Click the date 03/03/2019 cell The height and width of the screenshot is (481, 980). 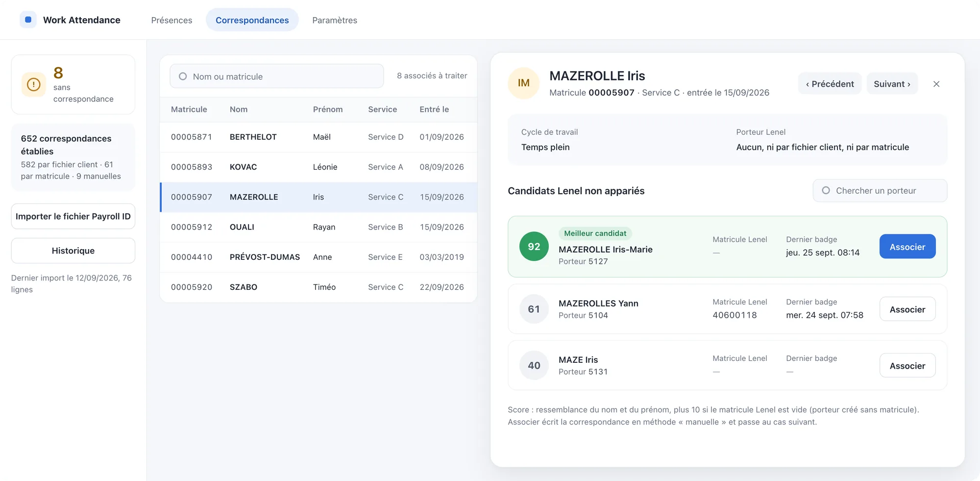point(441,257)
